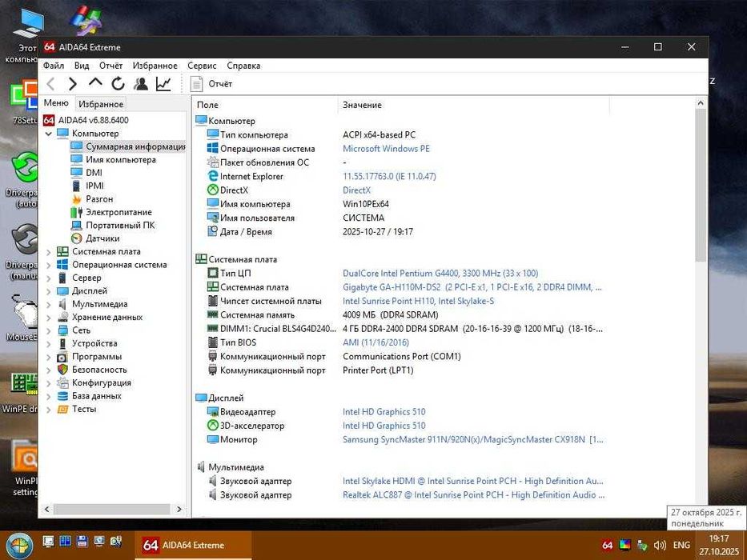Open the Справка menu
Screen dimensions: 747x560
tap(243, 66)
